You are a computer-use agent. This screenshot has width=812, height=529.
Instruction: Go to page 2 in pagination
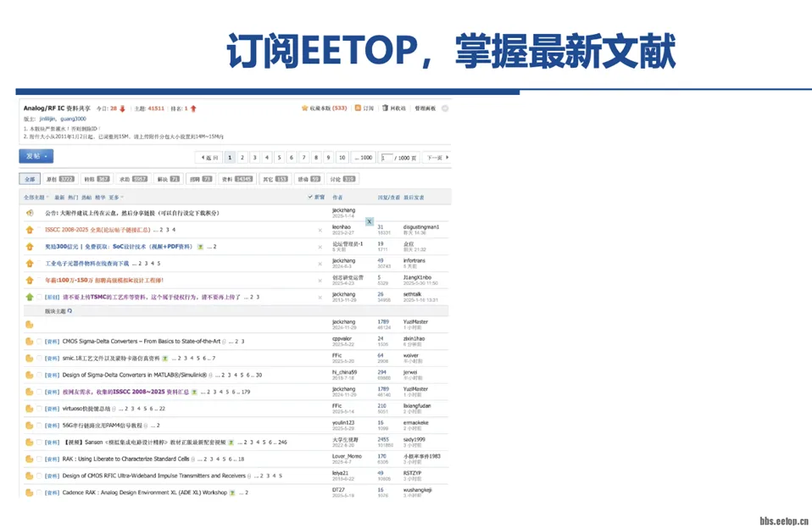tap(242, 158)
